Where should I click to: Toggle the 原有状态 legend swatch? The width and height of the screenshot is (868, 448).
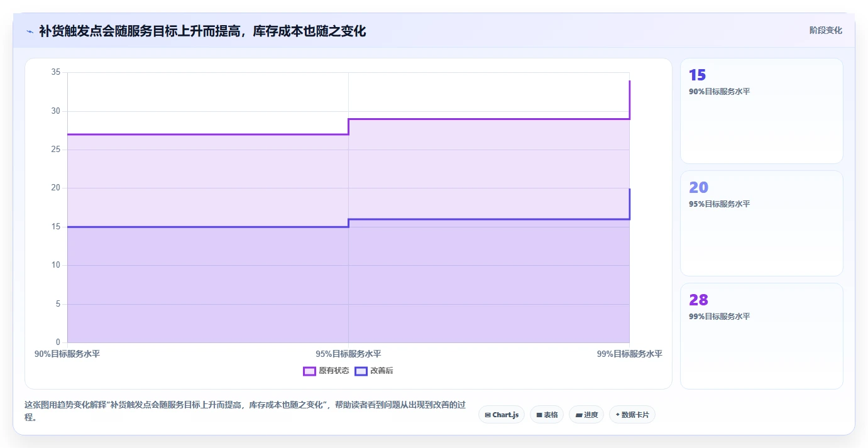(x=309, y=371)
